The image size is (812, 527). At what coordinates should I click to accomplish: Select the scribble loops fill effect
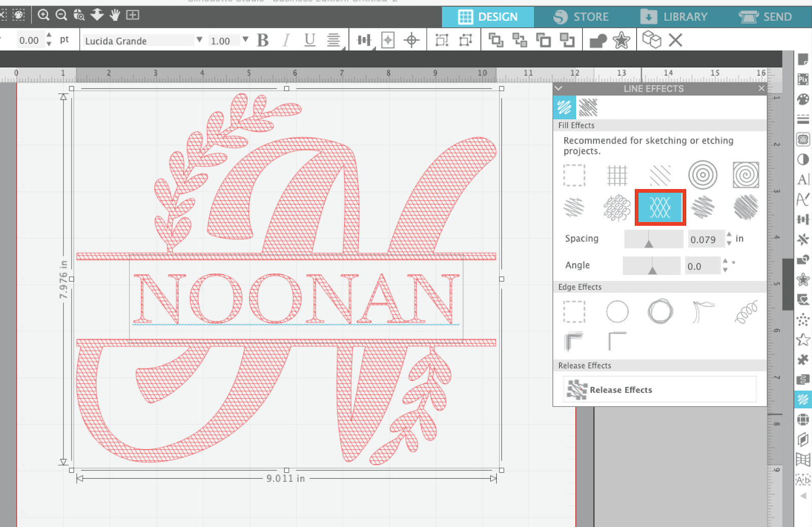[617, 207]
